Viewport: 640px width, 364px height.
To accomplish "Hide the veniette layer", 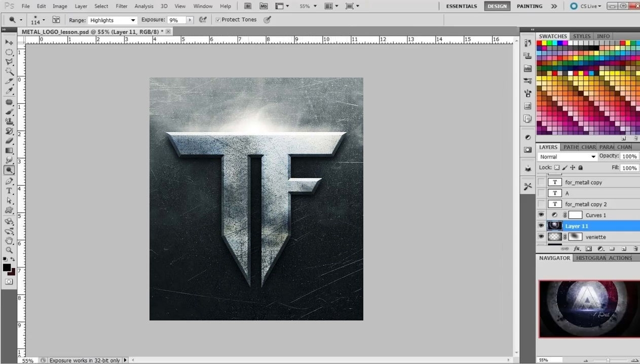I will 541,237.
